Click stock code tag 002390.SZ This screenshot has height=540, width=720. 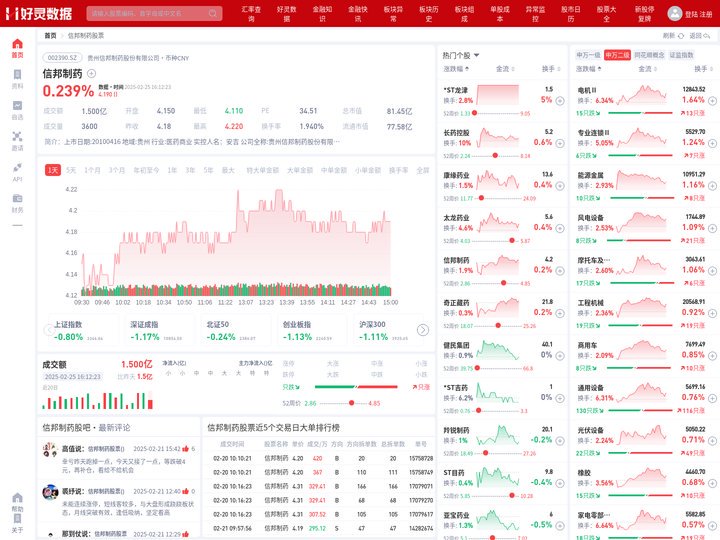pyautogui.click(x=62, y=58)
